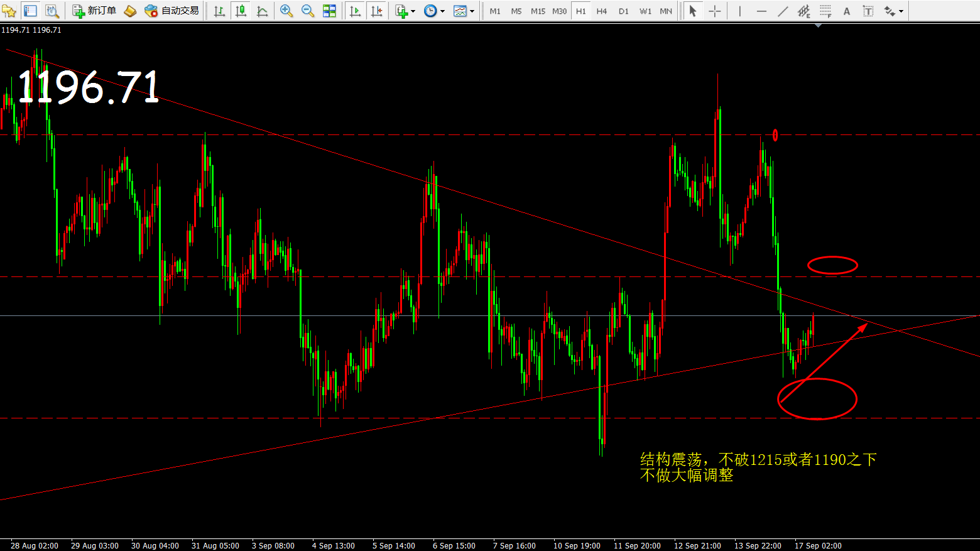This screenshot has width=980, height=551.
Task: Click the chart shift triangle marker
Action: (819, 26)
